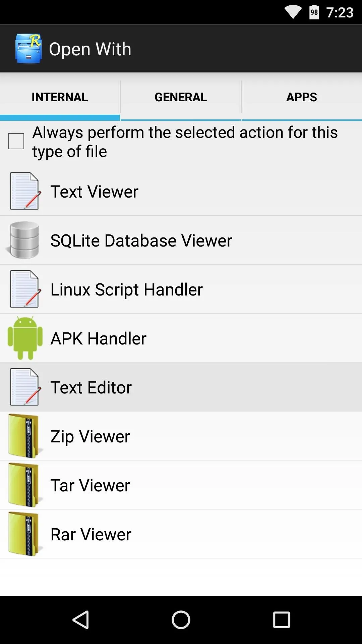This screenshot has height=644, width=362.
Task: Tap the Open With title text
Action: click(x=90, y=49)
